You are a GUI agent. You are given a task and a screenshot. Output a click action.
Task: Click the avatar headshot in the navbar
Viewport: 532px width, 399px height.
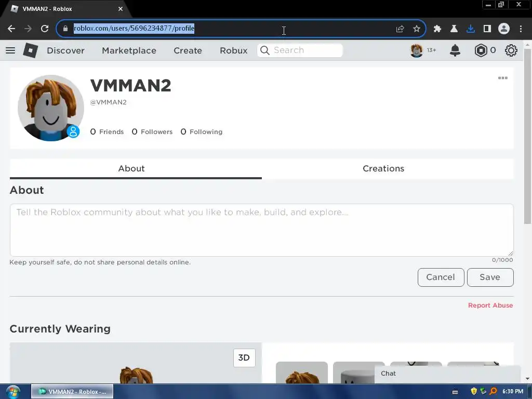click(417, 50)
